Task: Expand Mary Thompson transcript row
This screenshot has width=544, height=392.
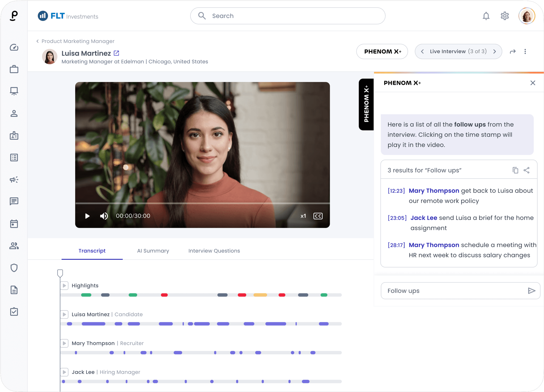Action: (x=64, y=343)
